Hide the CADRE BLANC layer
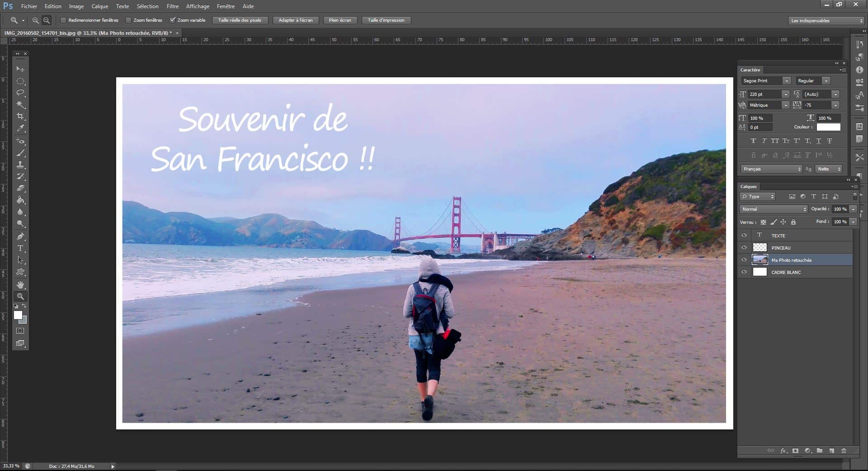The height and width of the screenshot is (471, 868). [x=744, y=272]
